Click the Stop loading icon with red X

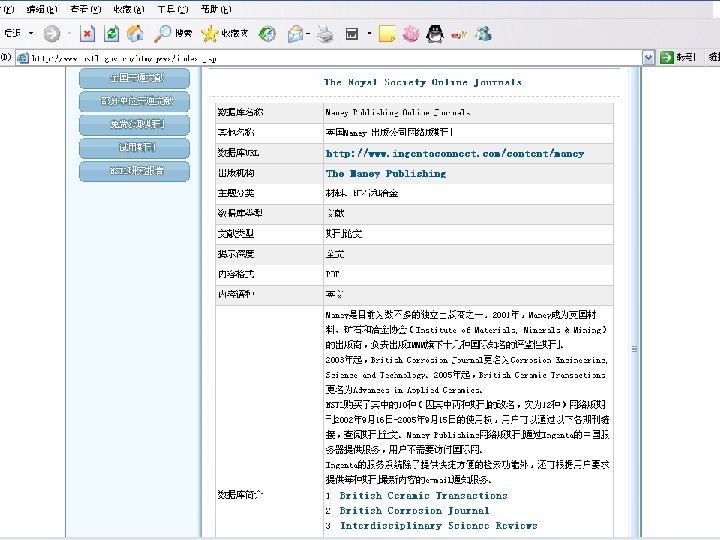[87, 34]
